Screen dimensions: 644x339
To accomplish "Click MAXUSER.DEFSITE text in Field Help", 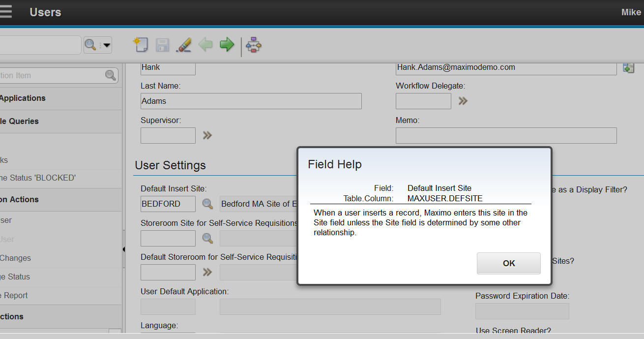I will (x=445, y=198).
